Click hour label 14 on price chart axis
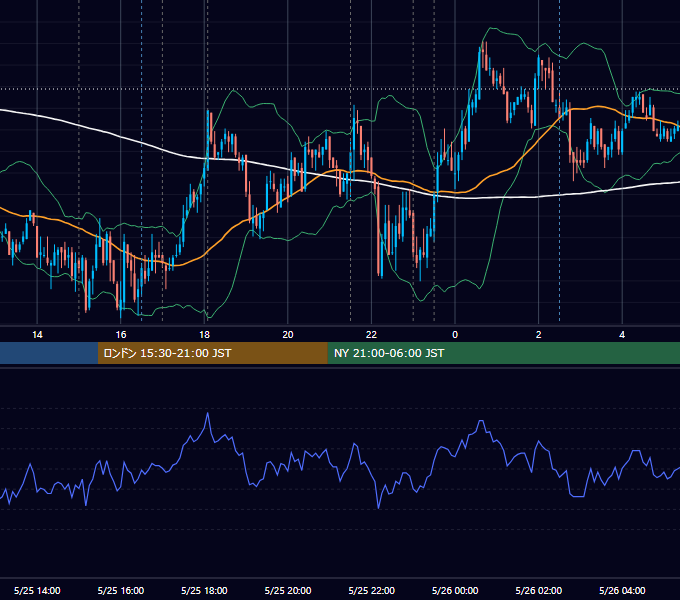Image resolution: width=680 pixels, height=600 pixels. [x=37, y=335]
